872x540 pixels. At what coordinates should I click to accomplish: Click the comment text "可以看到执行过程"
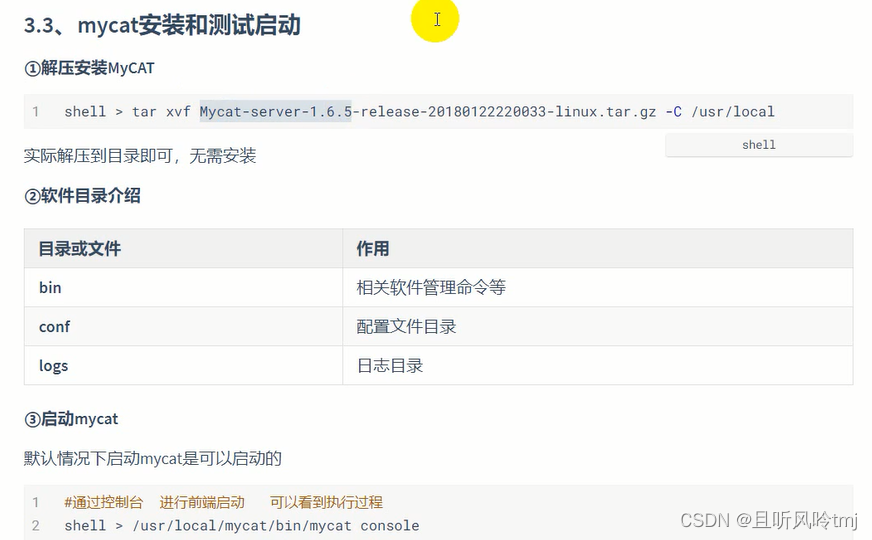click(x=326, y=503)
